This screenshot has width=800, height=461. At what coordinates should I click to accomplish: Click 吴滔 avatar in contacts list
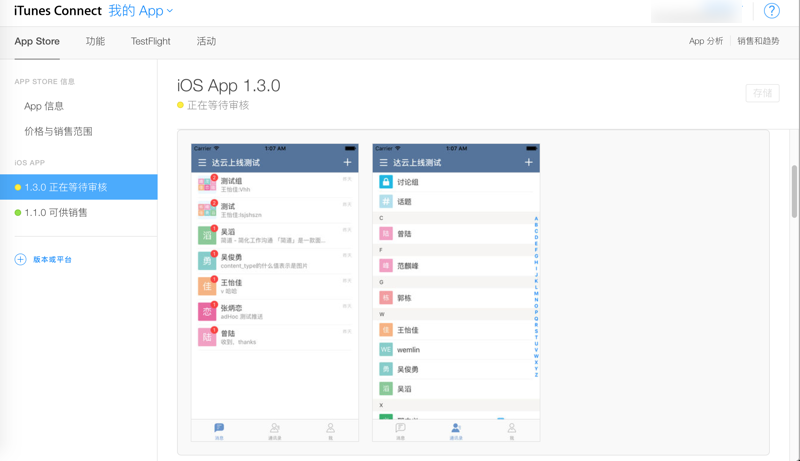click(386, 389)
